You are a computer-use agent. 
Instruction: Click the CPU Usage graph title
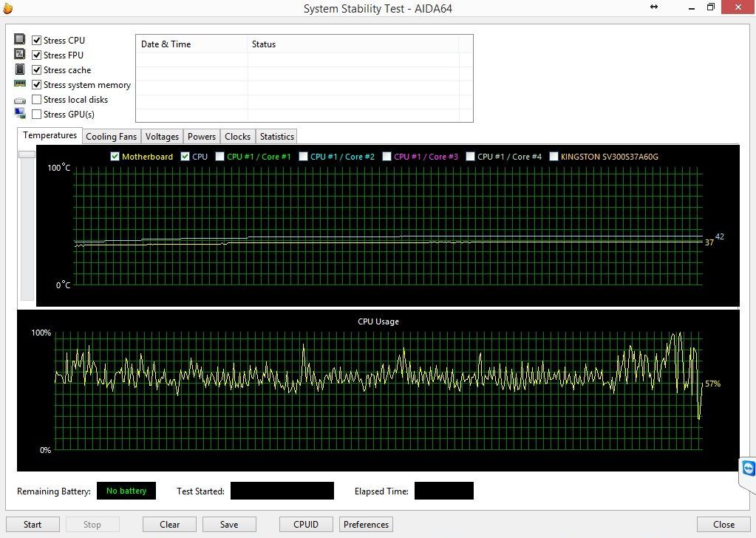(378, 321)
